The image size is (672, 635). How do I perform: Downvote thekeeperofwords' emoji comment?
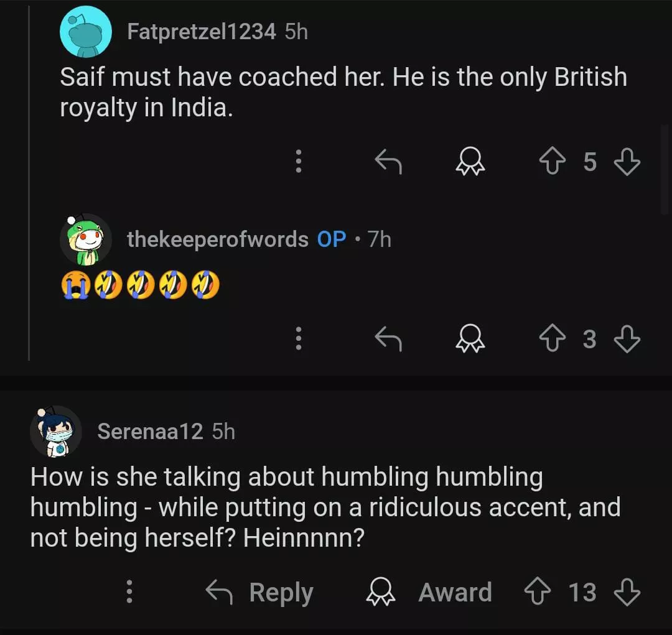point(627,339)
